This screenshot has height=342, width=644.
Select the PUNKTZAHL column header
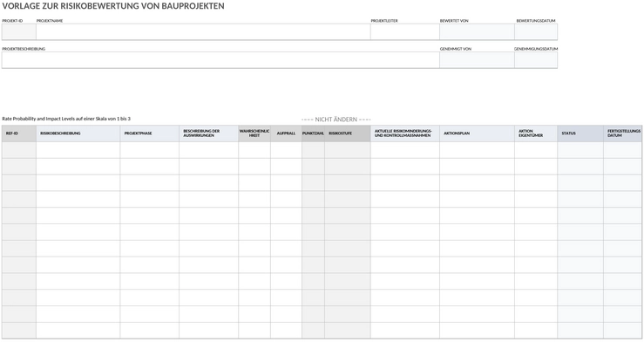(x=313, y=133)
